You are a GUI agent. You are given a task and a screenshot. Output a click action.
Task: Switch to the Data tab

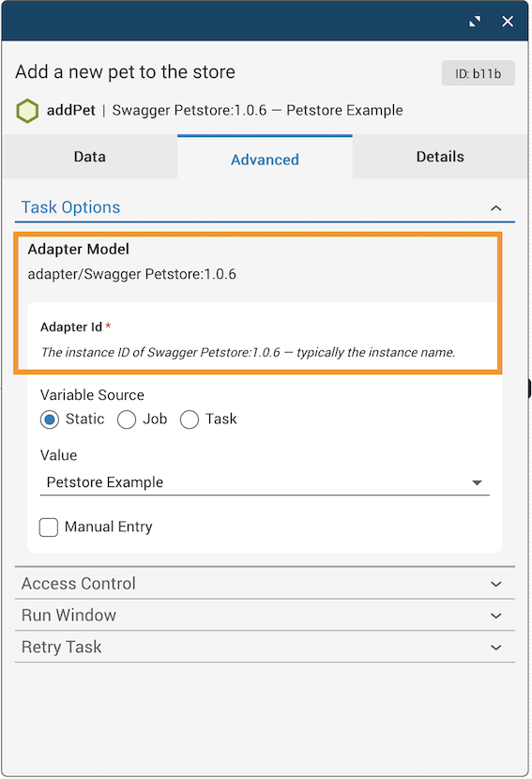point(89,157)
